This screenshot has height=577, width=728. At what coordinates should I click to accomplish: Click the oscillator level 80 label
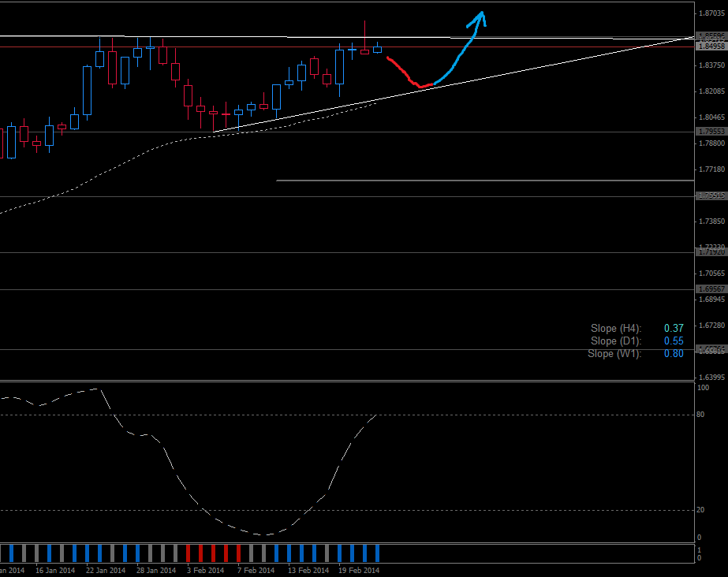pyautogui.click(x=700, y=415)
